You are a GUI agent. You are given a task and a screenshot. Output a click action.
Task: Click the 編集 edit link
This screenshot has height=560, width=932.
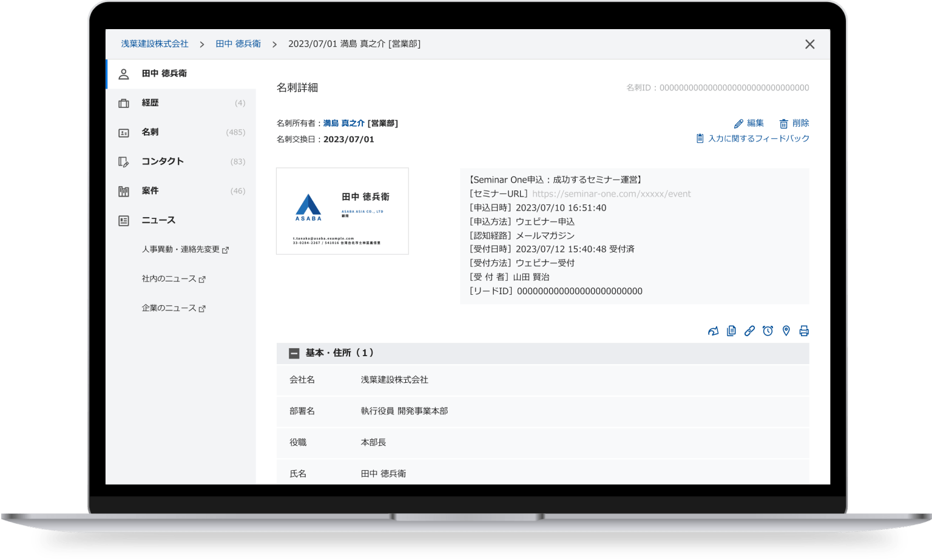point(755,123)
